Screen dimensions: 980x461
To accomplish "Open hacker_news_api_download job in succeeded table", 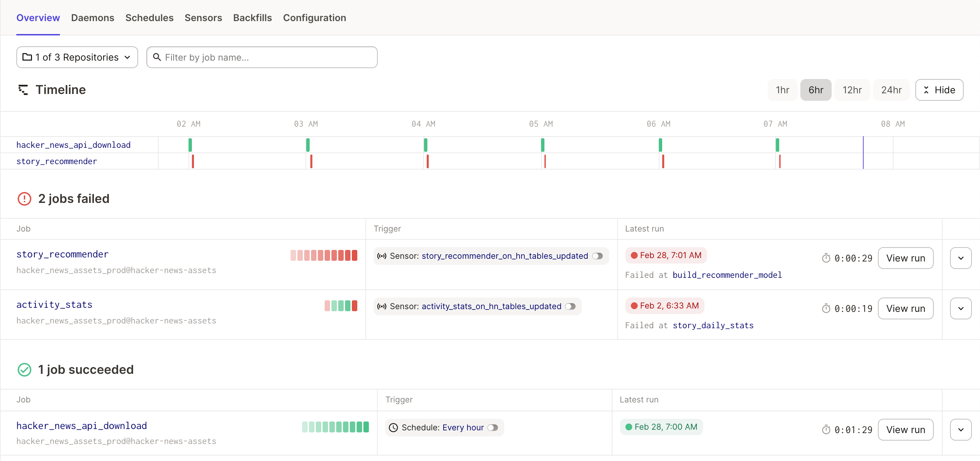I will pyautogui.click(x=82, y=426).
